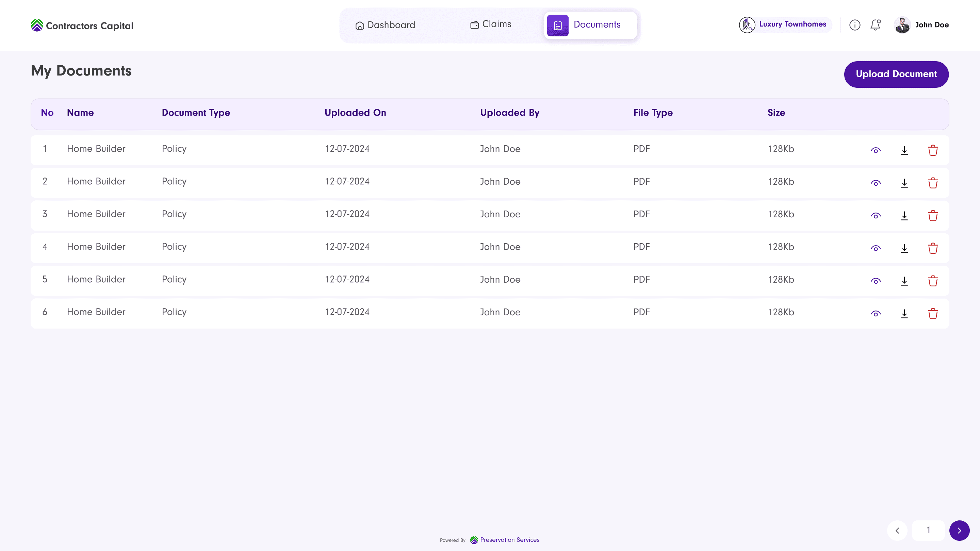Click Uploaded By column header
980x551 pixels.
pyautogui.click(x=509, y=113)
